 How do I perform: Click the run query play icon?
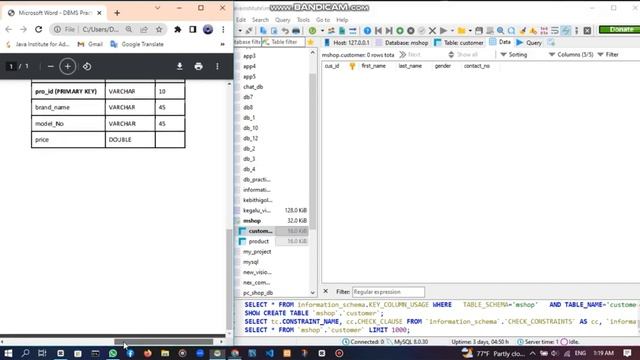[443, 31]
